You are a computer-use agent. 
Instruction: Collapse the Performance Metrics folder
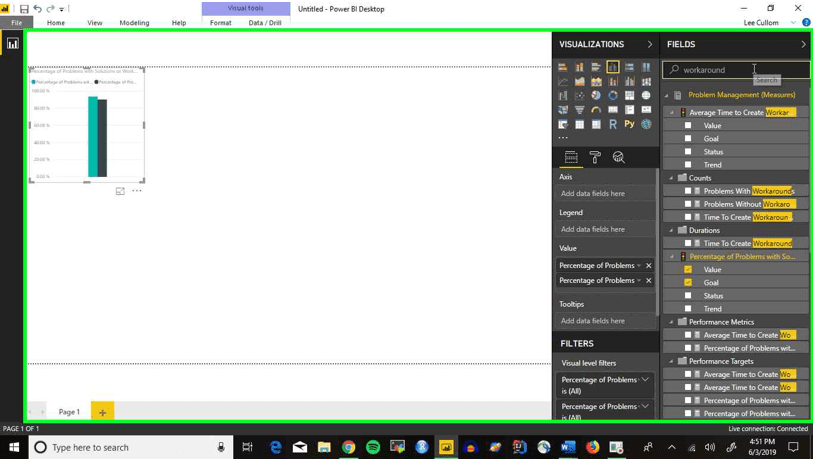[671, 322]
